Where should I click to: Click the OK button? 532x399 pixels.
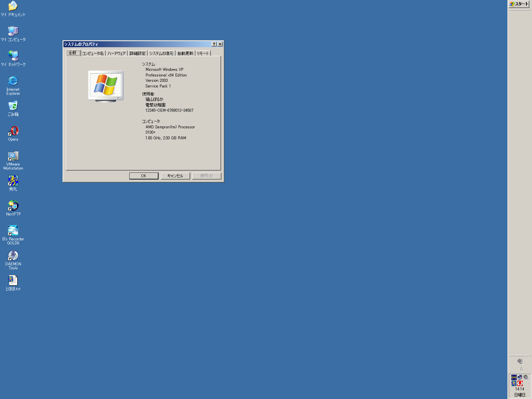coord(144,176)
